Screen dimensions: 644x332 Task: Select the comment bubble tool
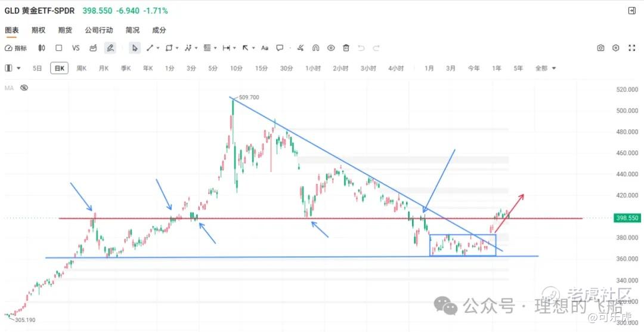(280, 48)
